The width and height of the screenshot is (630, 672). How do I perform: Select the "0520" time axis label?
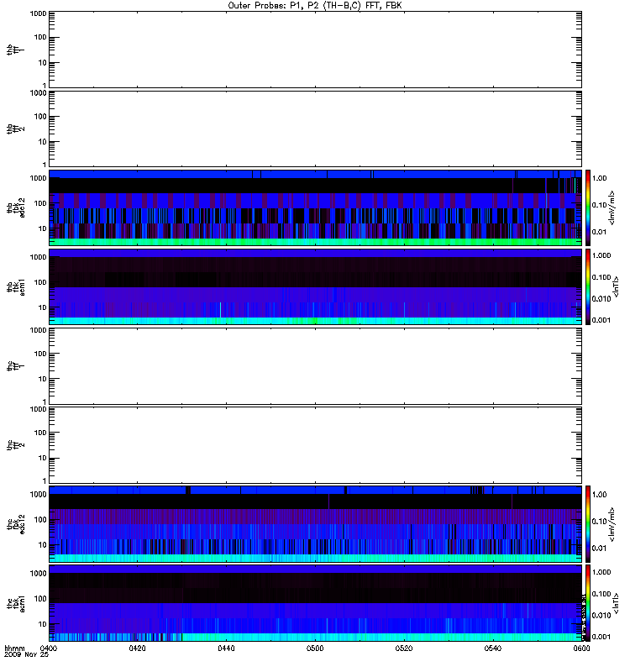pyautogui.click(x=404, y=648)
